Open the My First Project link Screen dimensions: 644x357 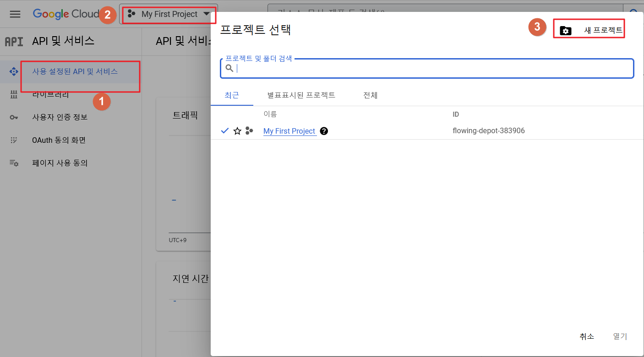[x=289, y=131]
